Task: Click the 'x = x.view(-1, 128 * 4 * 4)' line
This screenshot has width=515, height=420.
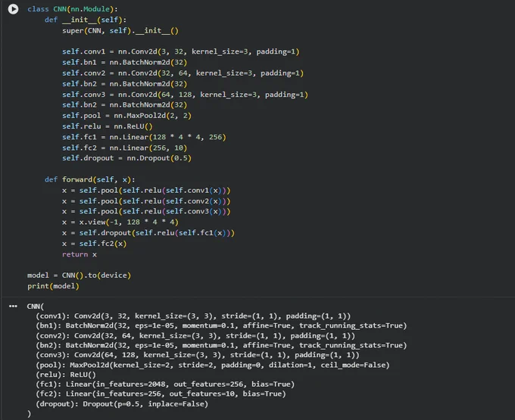Action: click(x=120, y=222)
